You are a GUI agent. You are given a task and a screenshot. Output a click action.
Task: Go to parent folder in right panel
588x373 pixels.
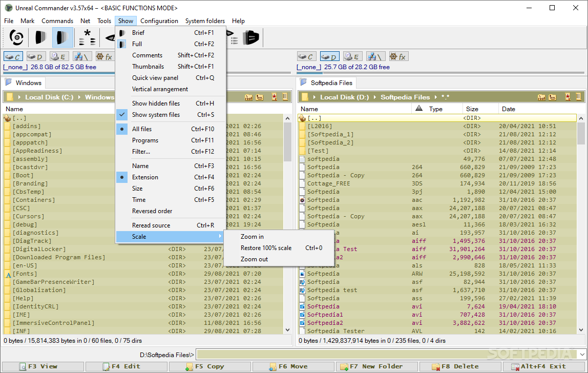(552, 97)
